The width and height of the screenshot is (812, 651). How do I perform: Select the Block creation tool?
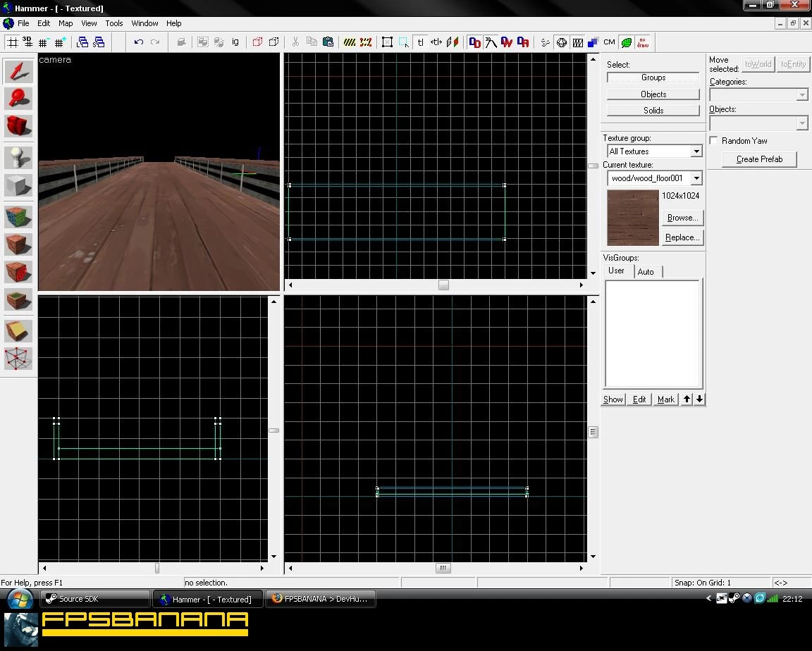[x=18, y=185]
